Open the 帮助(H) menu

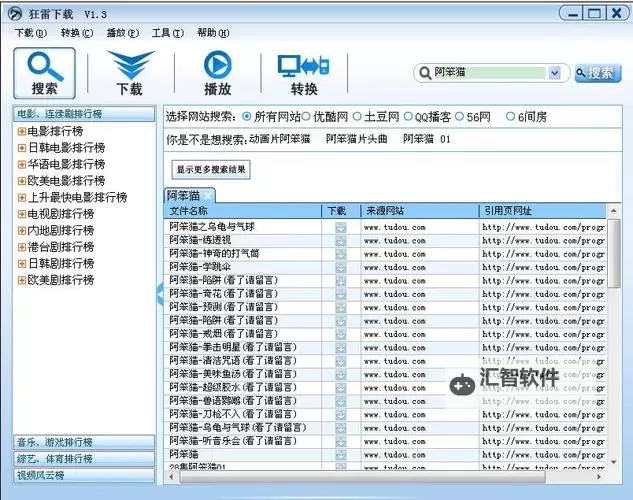[213, 33]
